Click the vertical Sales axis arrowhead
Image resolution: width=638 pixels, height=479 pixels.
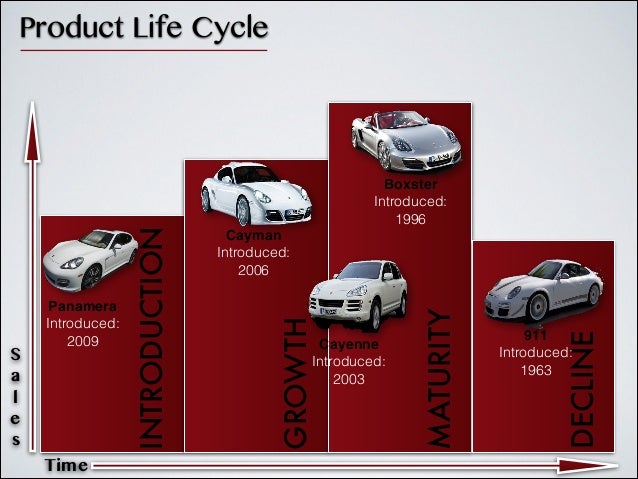click(33, 132)
